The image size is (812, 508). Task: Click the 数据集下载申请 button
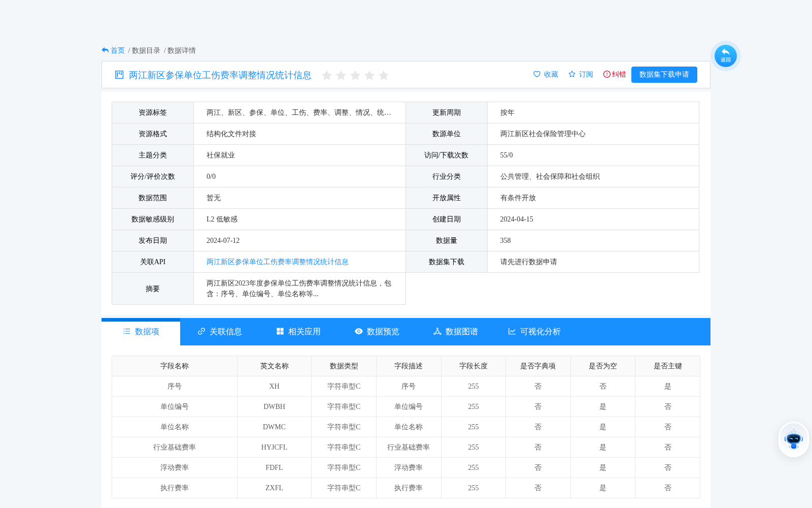pos(664,75)
